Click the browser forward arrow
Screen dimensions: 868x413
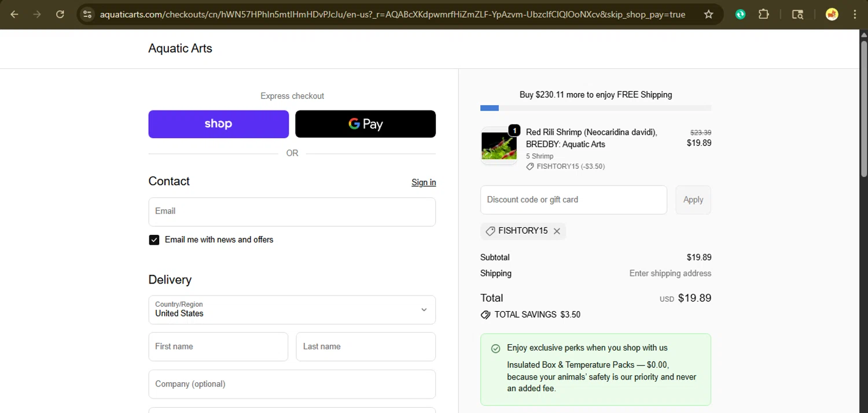(x=37, y=14)
